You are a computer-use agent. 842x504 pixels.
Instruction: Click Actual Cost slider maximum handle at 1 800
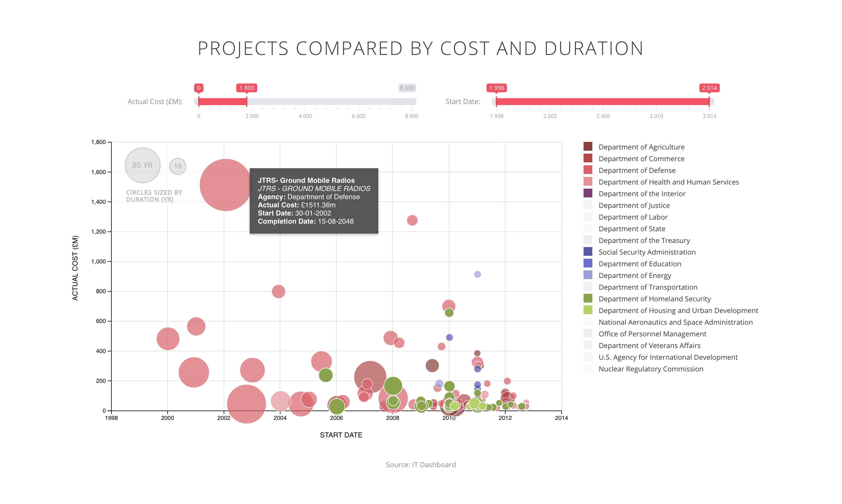(x=246, y=101)
